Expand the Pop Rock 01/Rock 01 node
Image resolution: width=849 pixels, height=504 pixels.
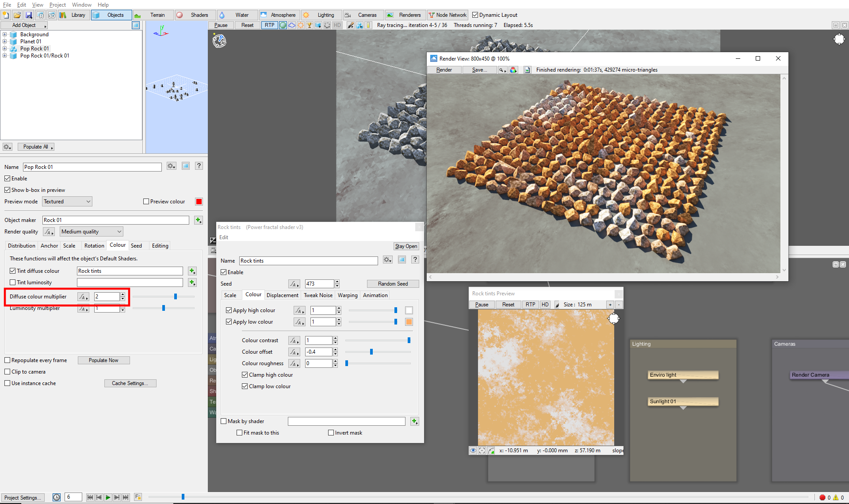(4, 56)
